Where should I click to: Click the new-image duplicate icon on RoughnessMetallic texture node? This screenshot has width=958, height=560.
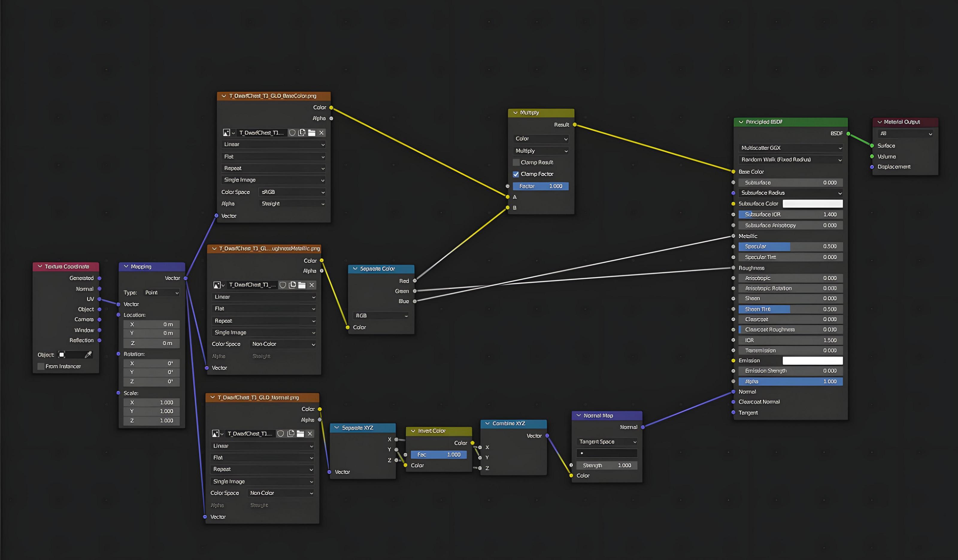click(x=292, y=285)
